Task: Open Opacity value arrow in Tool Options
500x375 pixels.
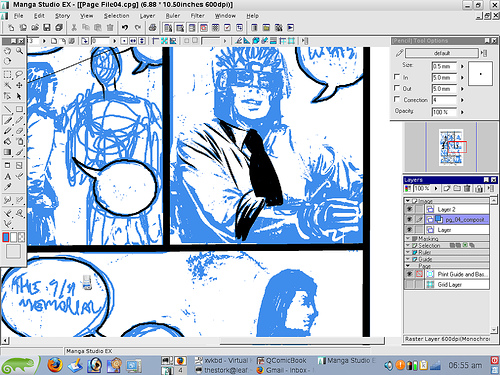Action: [462, 112]
